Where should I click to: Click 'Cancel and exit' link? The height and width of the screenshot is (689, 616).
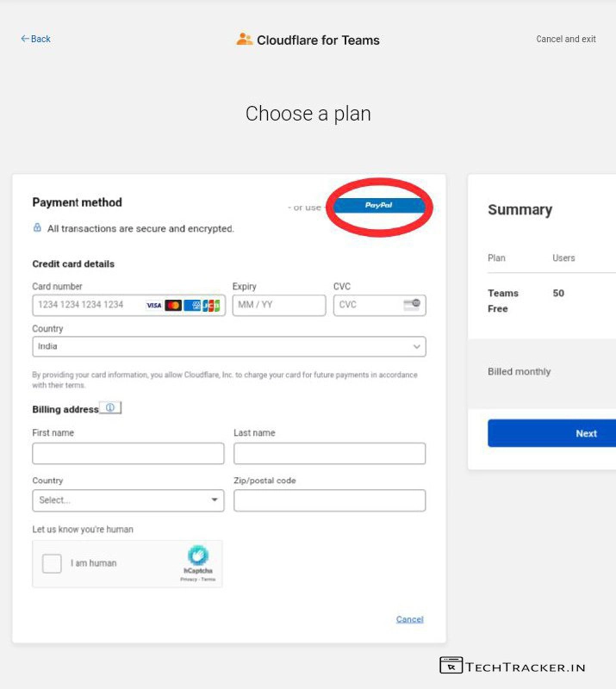tap(566, 39)
